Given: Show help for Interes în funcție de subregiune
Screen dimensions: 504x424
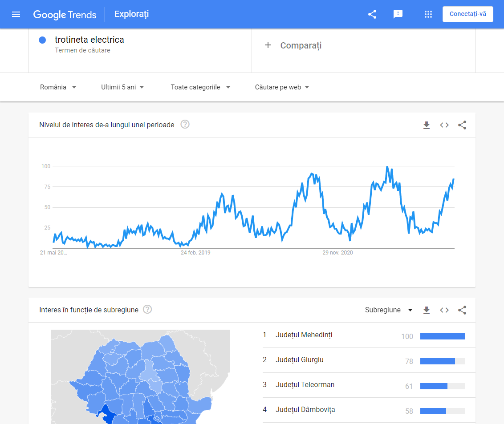Looking at the screenshot, I should (147, 309).
